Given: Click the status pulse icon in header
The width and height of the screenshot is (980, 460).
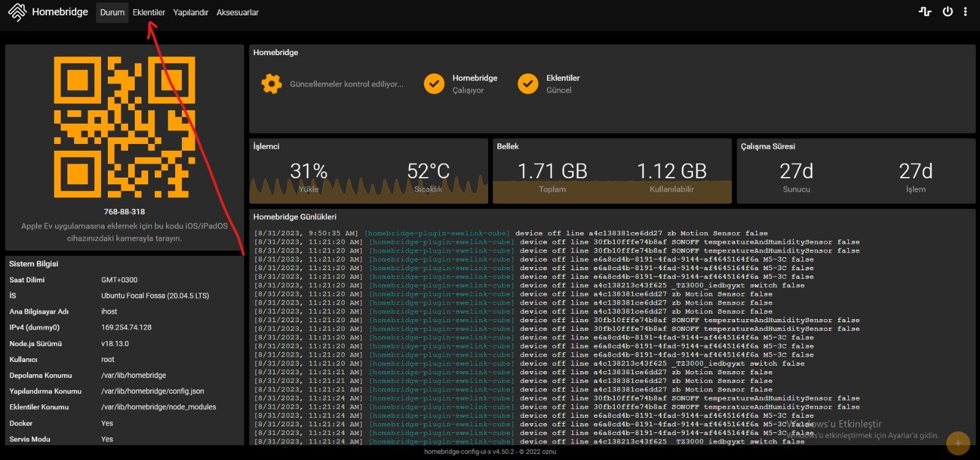Looking at the screenshot, I should tap(925, 12).
